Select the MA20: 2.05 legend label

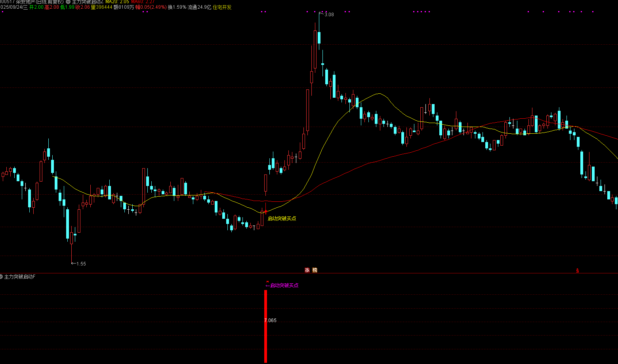[x=117, y=2]
